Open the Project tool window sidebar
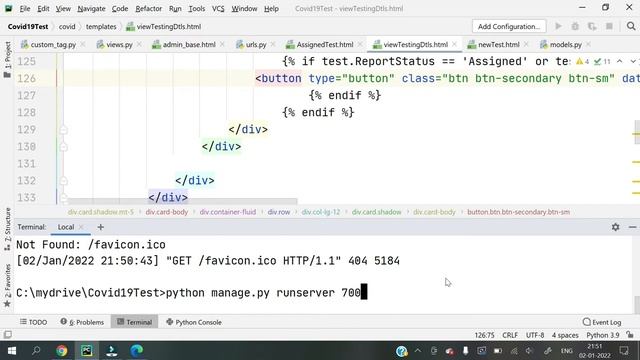 pos(7,60)
